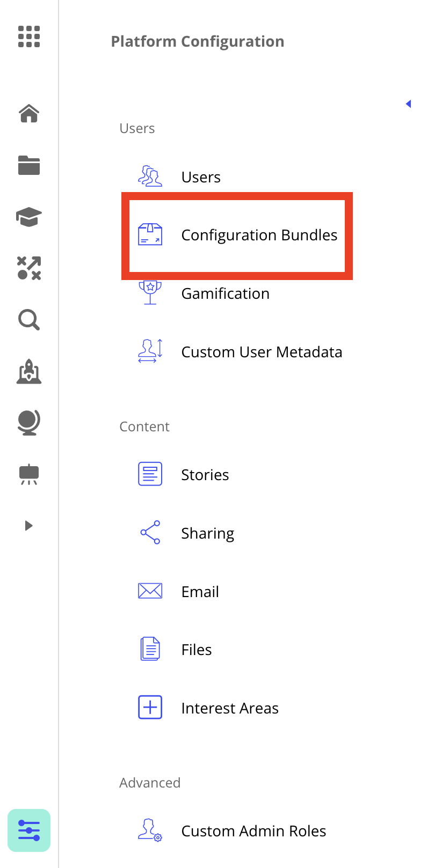Viewport: 435px width, 868px height.
Task: Click the rocket launch sidebar icon
Action: point(29,371)
